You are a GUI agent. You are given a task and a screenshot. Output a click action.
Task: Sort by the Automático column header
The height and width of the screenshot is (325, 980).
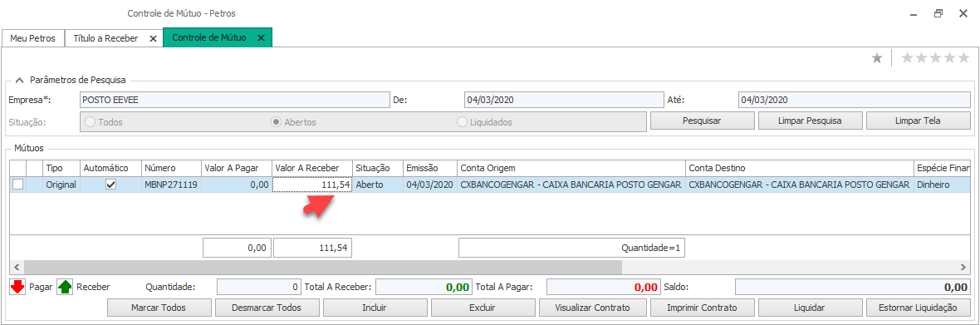click(110, 168)
